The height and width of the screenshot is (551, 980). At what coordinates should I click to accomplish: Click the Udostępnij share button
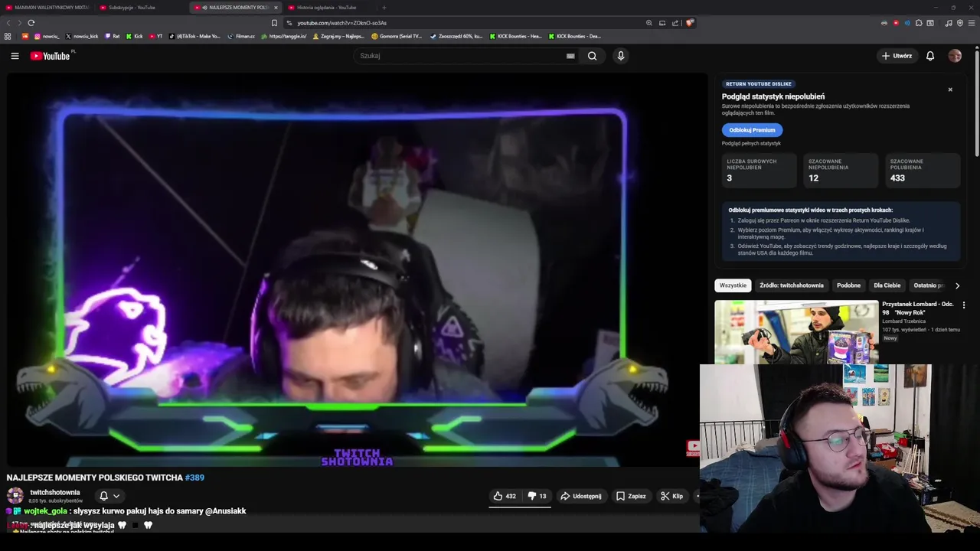pos(581,496)
